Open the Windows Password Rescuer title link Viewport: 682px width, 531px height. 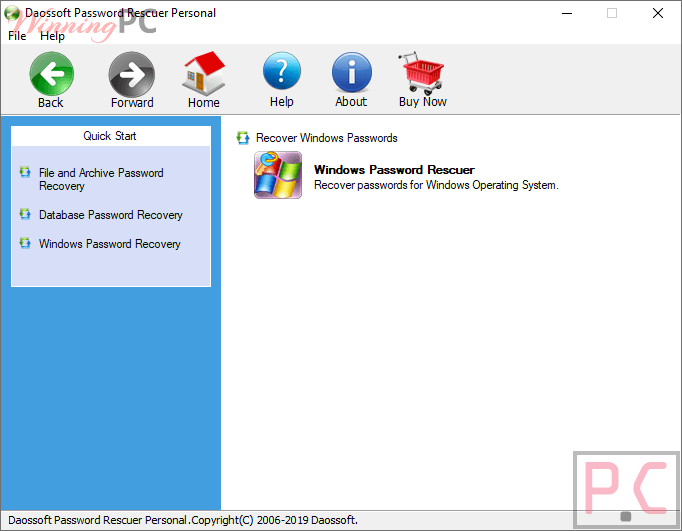[x=394, y=170]
